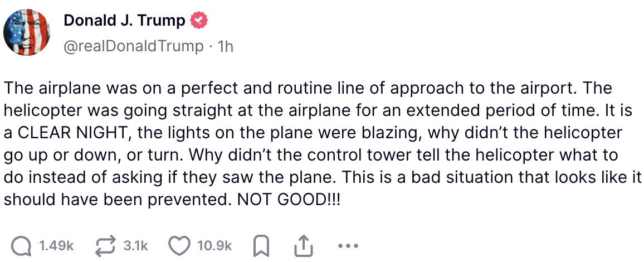Click the 10.9k likes count

click(214, 245)
